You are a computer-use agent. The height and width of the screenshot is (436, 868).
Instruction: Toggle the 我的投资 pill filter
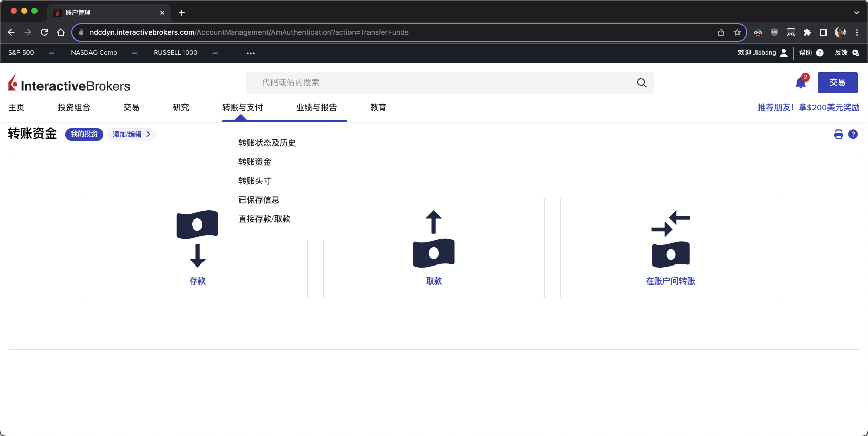pos(84,135)
